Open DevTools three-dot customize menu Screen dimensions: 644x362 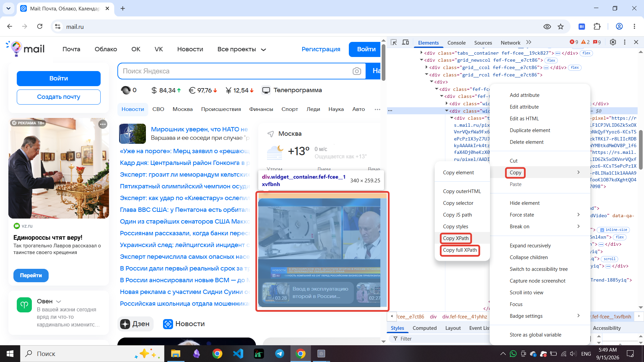[x=625, y=42]
